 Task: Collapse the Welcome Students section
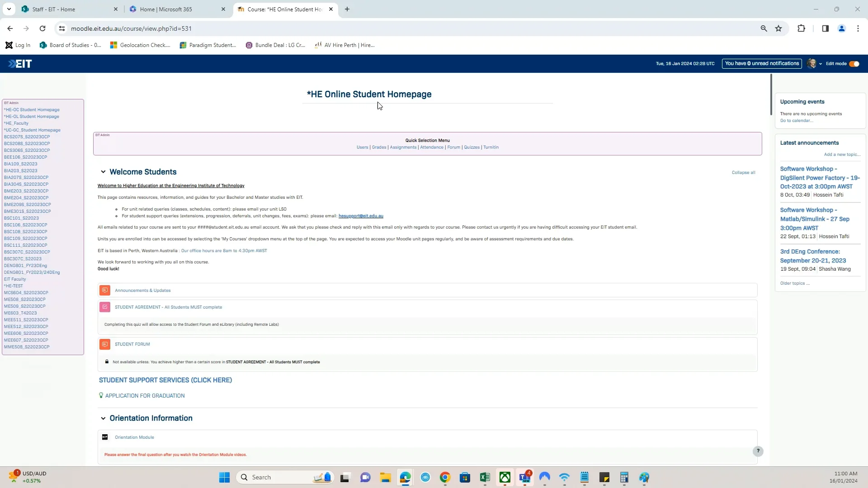[x=103, y=172]
